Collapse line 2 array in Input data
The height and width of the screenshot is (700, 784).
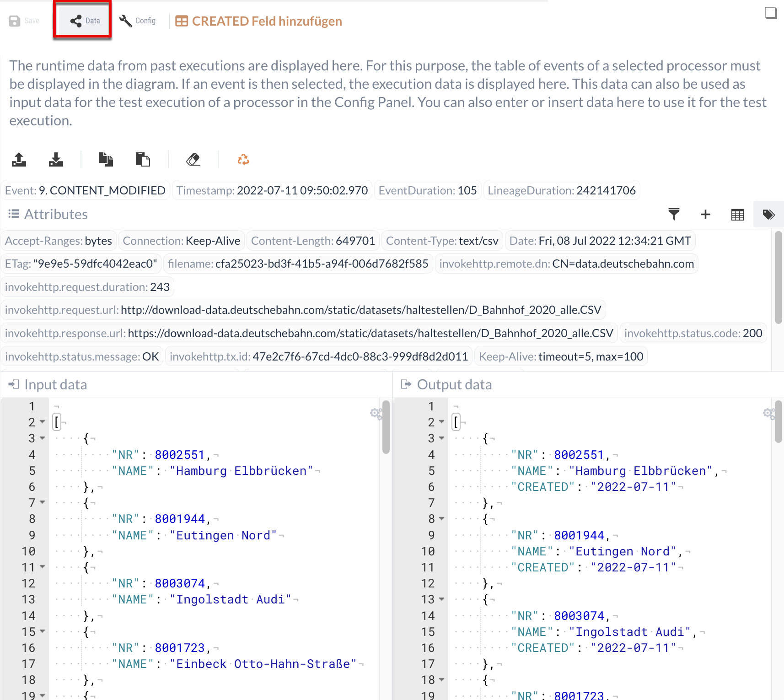(43, 422)
